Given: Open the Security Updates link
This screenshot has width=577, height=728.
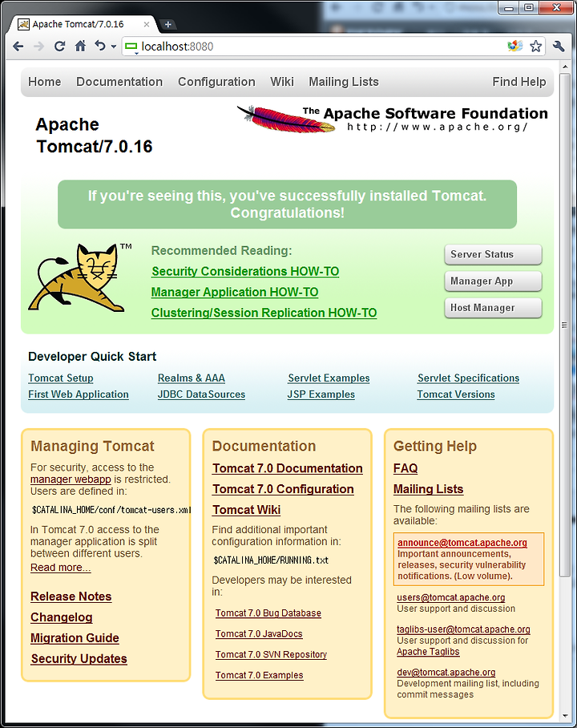Looking at the screenshot, I should pyautogui.click(x=79, y=659).
